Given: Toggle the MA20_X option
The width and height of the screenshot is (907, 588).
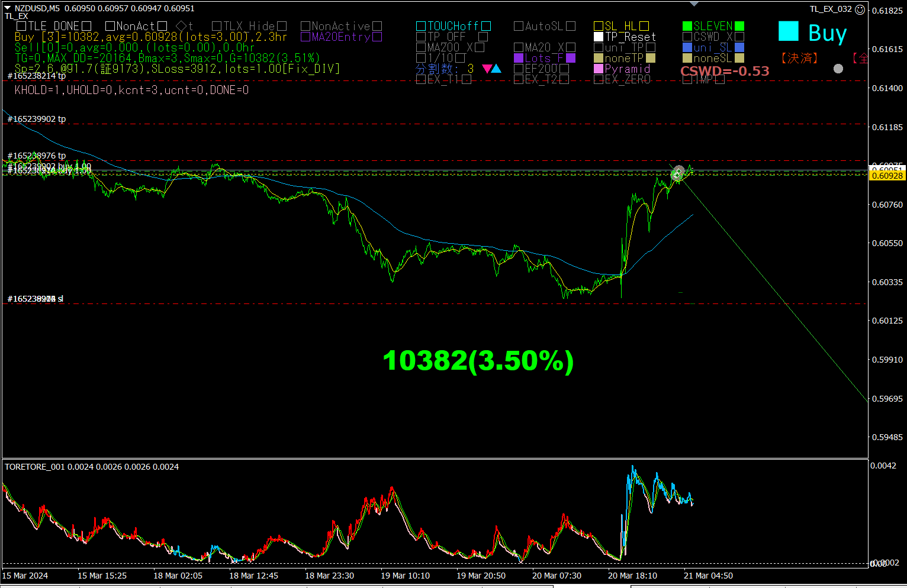Looking at the screenshot, I should coord(545,47).
